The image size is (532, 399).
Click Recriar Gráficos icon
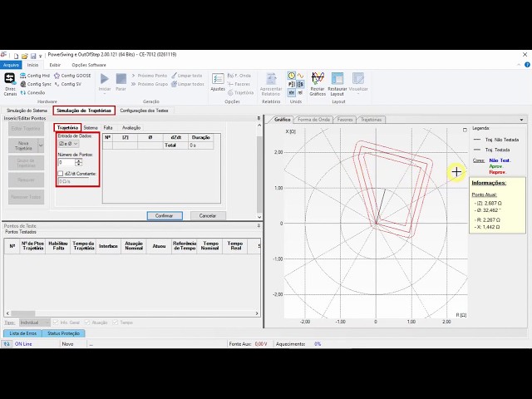318,84
